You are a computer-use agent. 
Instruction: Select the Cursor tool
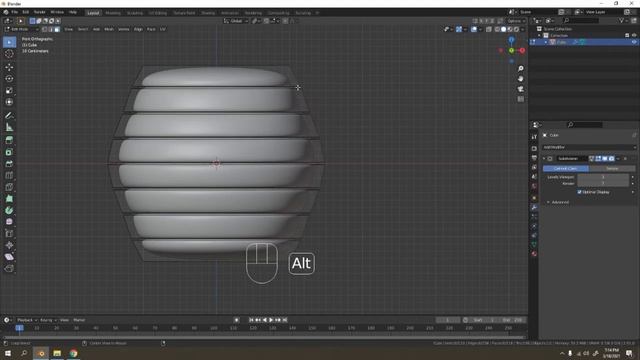9,53
